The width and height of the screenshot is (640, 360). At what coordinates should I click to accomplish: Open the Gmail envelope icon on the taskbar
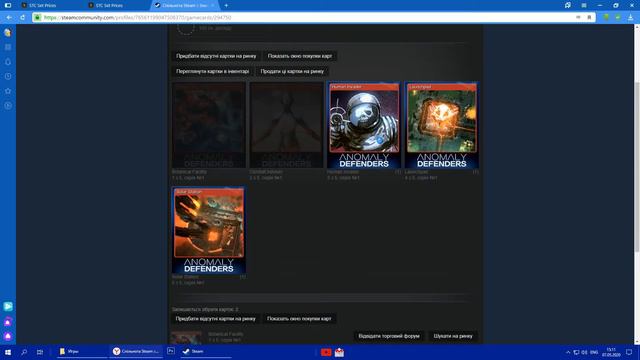coord(339,352)
